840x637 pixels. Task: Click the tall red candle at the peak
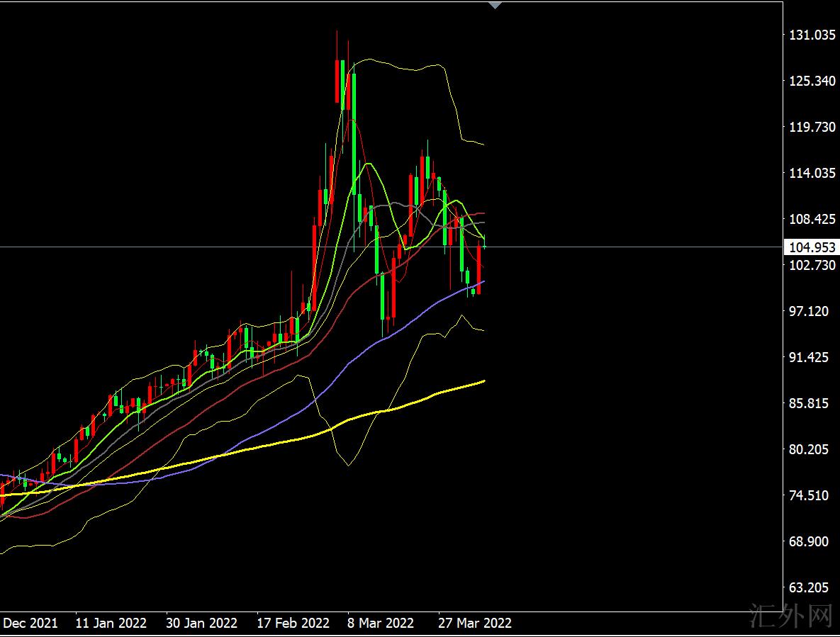337,81
